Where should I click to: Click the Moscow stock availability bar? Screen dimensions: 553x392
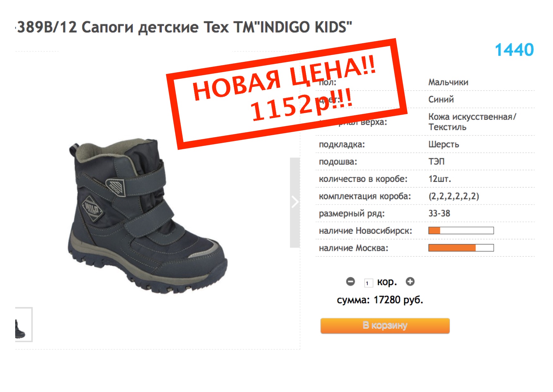point(461,248)
